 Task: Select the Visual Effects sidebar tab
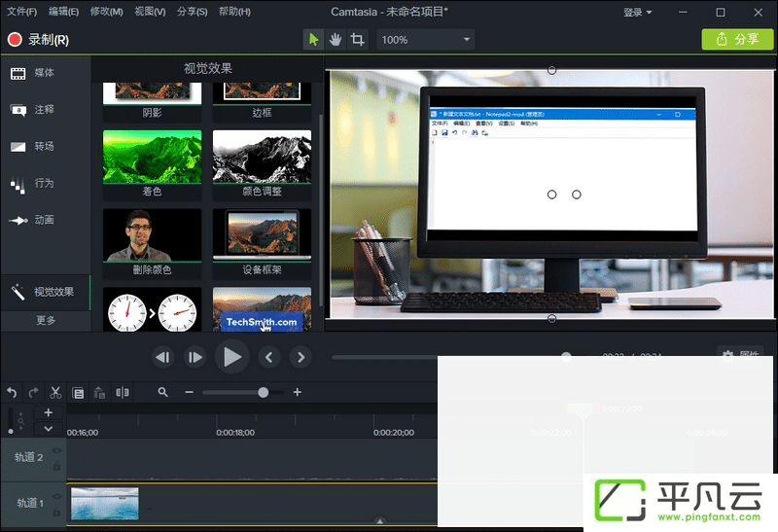point(46,293)
